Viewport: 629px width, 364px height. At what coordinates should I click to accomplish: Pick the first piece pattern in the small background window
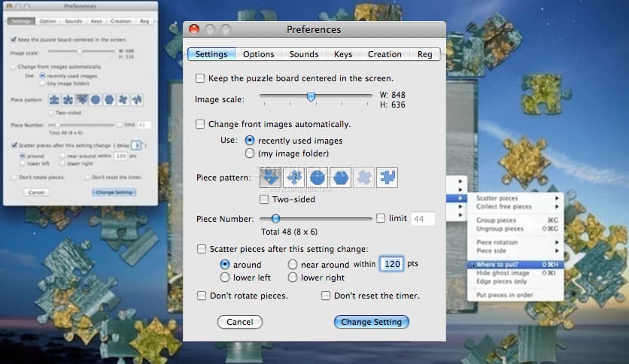55,99
